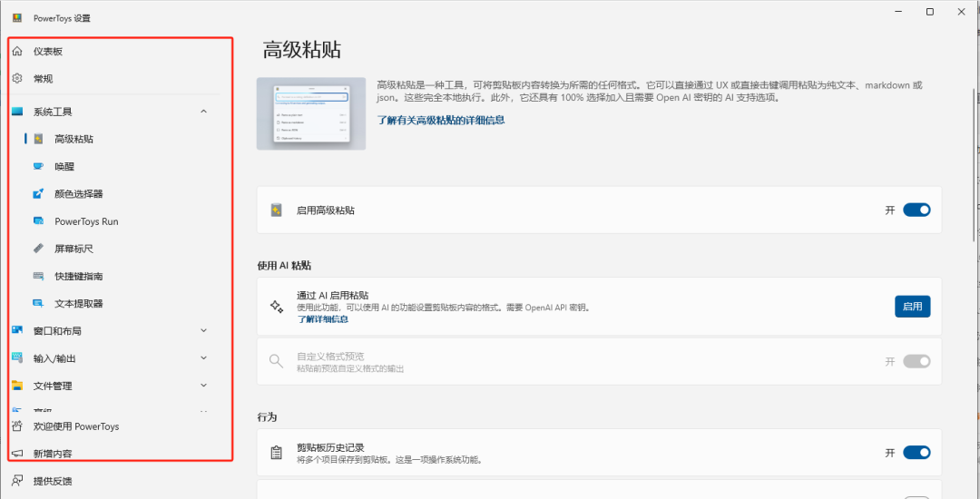Click the 常规 gear icon

17,79
